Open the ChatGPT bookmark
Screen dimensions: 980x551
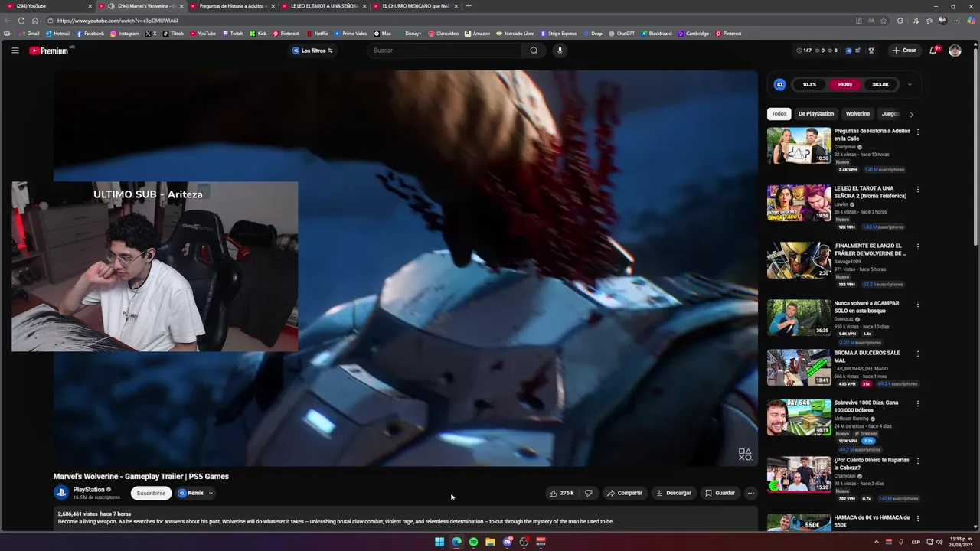pos(622,34)
